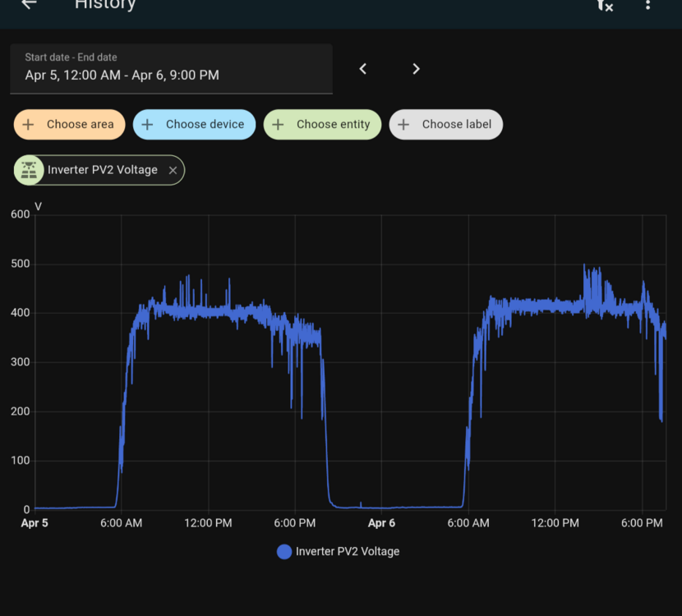682x616 pixels.
Task: Click the Choose area chip text
Action: pyautogui.click(x=80, y=125)
